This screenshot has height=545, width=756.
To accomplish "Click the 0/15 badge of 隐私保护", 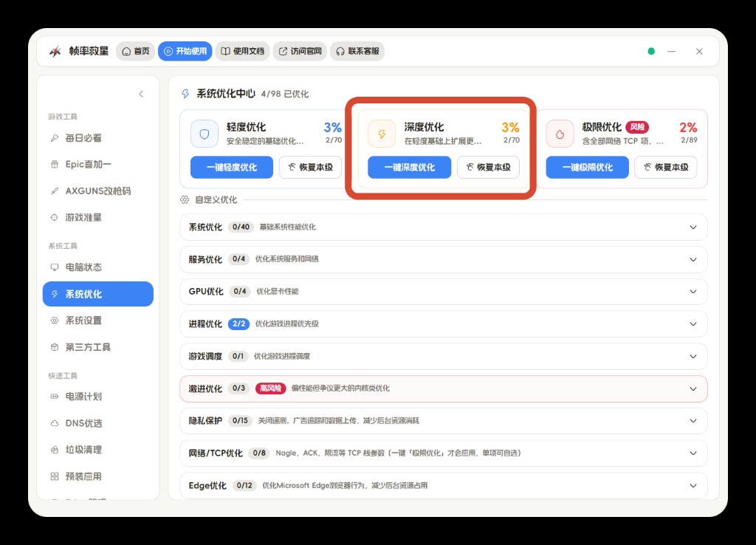I will pyautogui.click(x=240, y=421).
